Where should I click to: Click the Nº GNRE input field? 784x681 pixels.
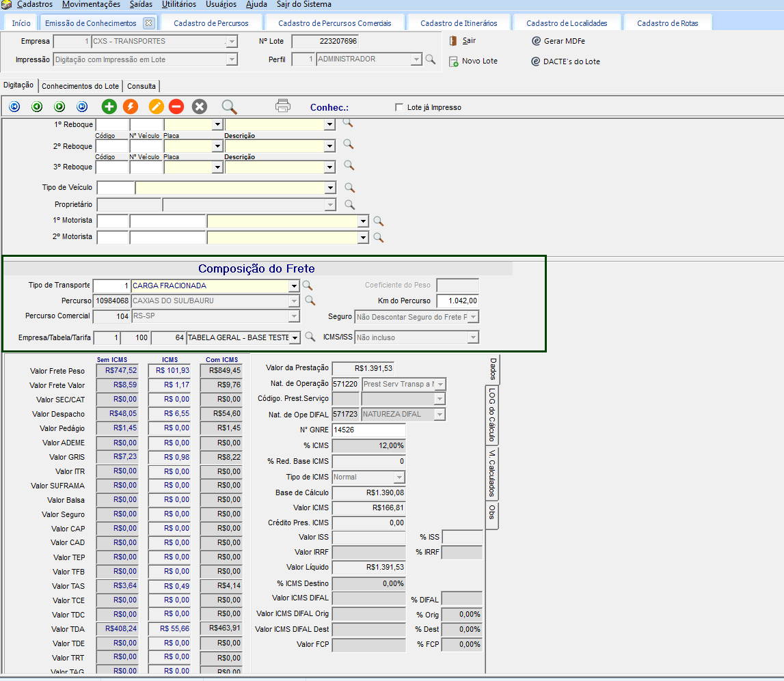368,430
